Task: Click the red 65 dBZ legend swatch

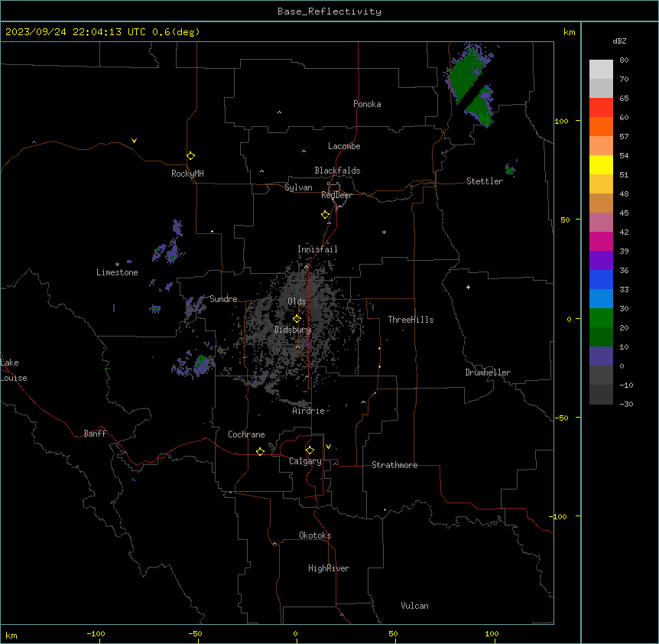Action: 601,107
